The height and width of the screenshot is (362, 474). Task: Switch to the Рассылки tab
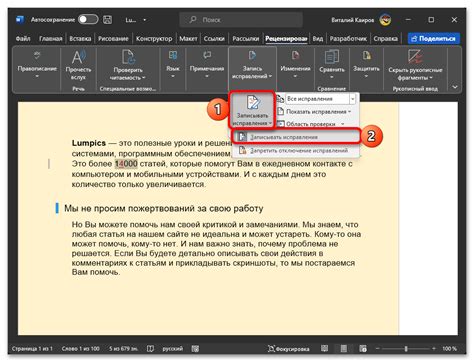246,39
